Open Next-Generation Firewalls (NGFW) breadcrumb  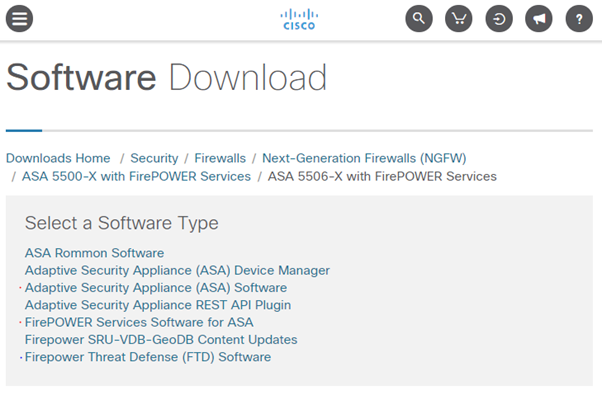[x=364, y=158]
